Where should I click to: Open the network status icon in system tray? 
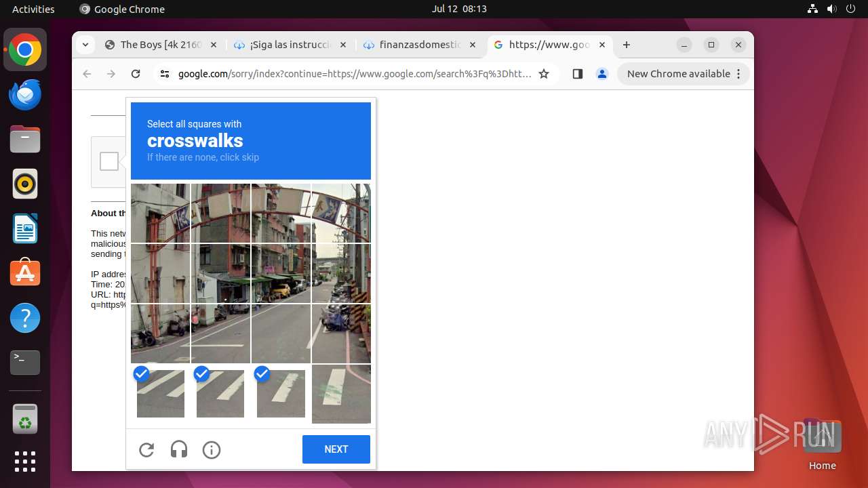813,9
